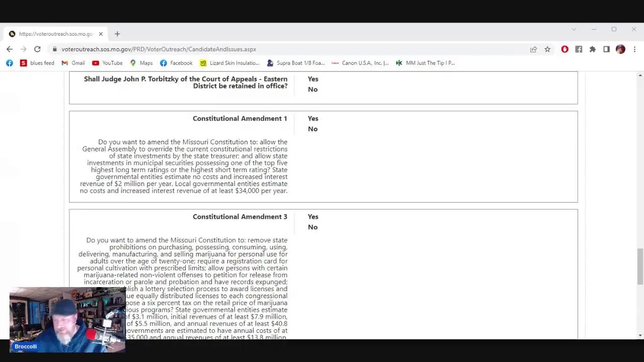Minimize the Chrome window
This screenshot has height=362, width=644.
[594, 29]
